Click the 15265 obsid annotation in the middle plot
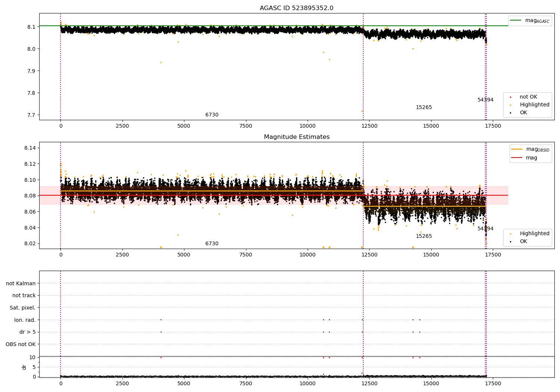The height and width of the screenshot is (392, 560). [x=424, y=236]
